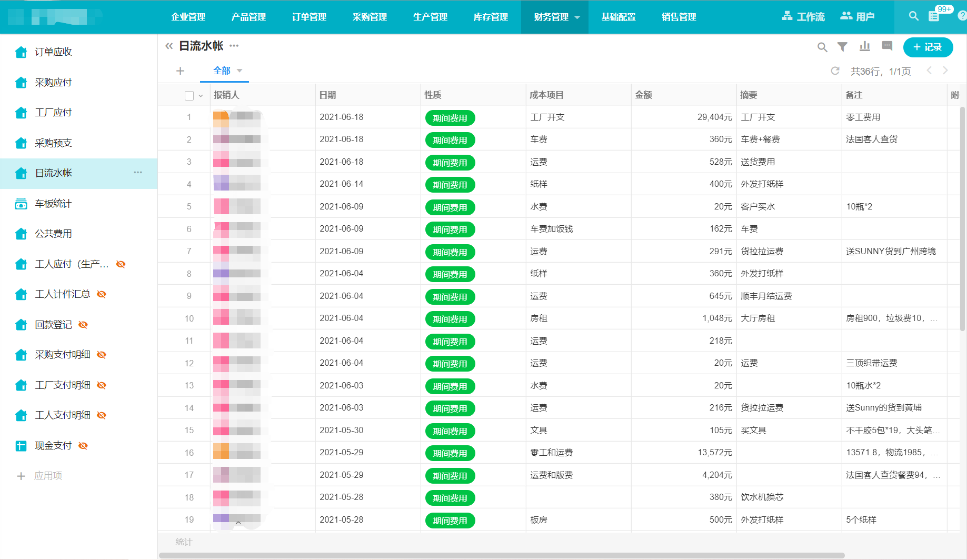Open the filter funnel icon

(842, 47)
